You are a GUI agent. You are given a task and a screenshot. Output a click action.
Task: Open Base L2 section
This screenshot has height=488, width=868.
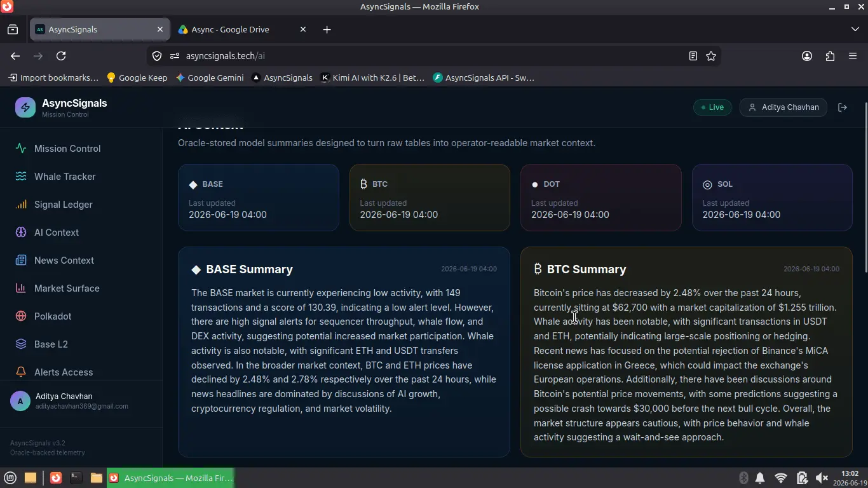click(51, 344)
